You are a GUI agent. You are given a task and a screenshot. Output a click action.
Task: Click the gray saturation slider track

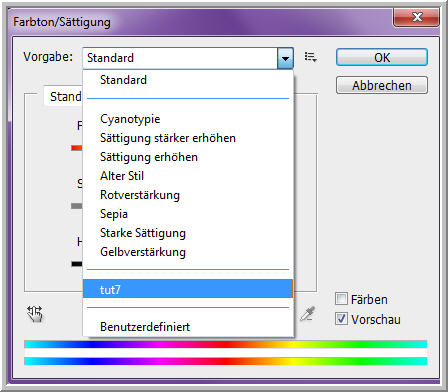tap(77, 206)
